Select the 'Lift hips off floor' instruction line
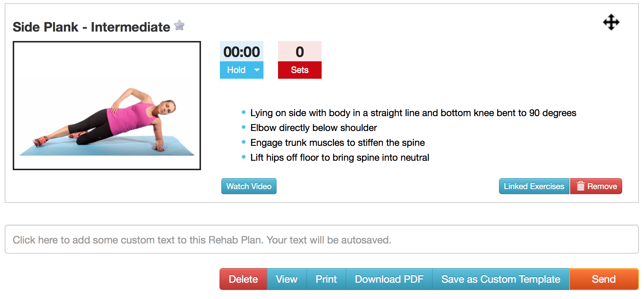 coord(339,157)
